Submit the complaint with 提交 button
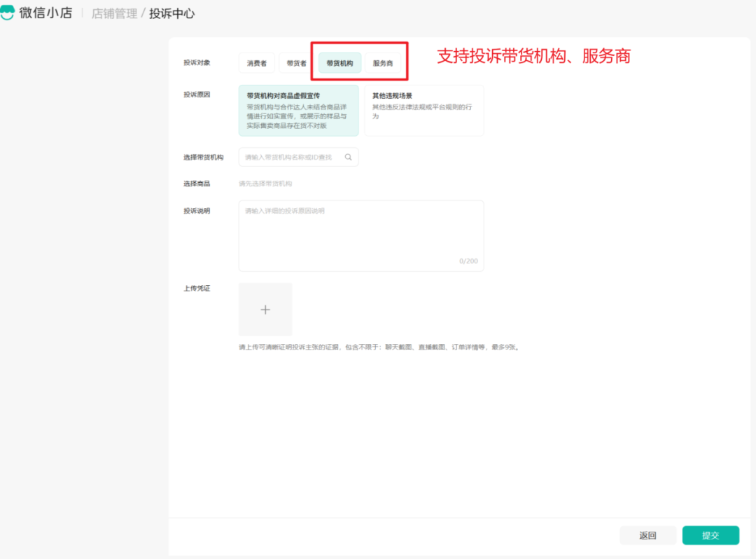Image resolution: width=756 pixels, height=559 pixels. click(x=710, y=535)
